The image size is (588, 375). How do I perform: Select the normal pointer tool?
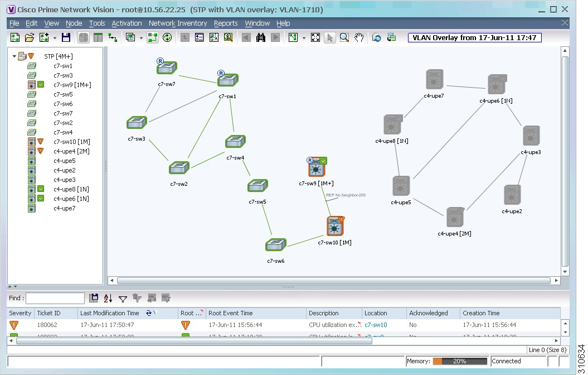point(329,37)
